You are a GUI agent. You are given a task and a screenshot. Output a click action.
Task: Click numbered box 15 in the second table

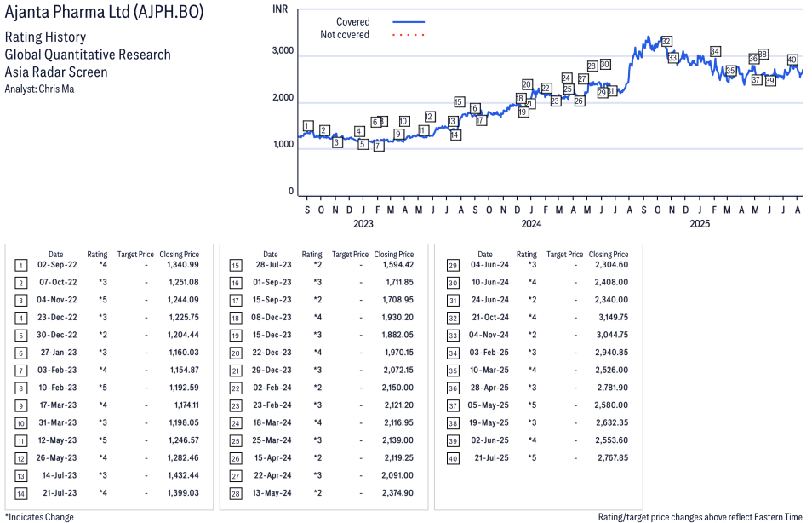pos(236,266)
